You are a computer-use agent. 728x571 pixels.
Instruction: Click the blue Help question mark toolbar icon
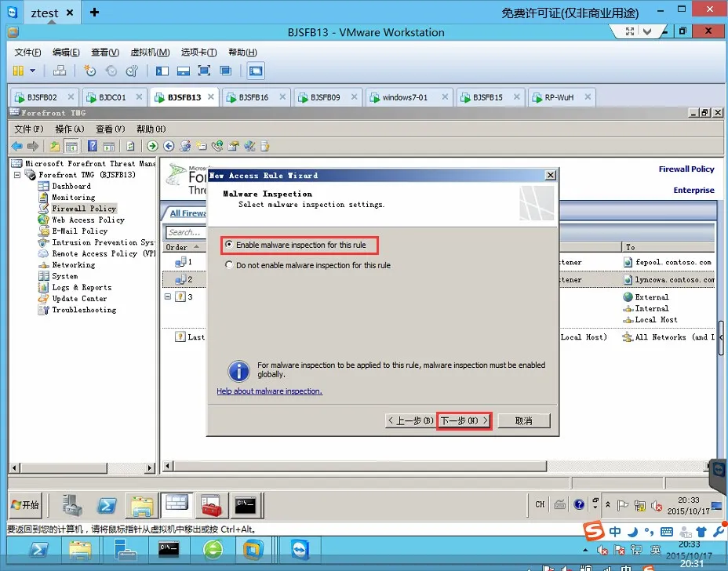93,146
